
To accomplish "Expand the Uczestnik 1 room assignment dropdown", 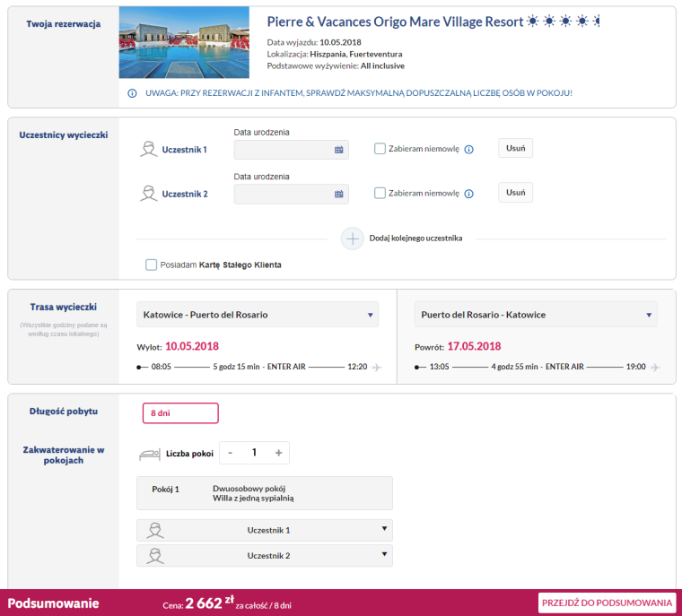I will click(x=265, y=530).
